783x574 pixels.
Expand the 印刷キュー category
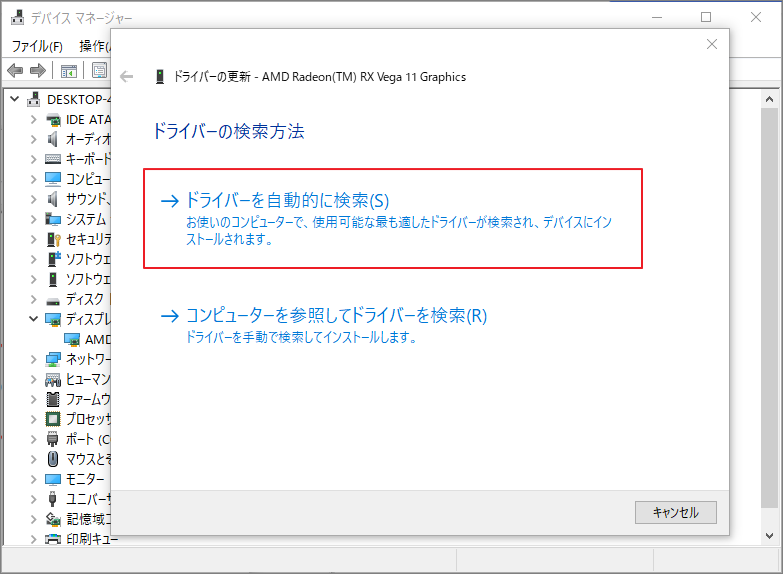tap(33, 539)
